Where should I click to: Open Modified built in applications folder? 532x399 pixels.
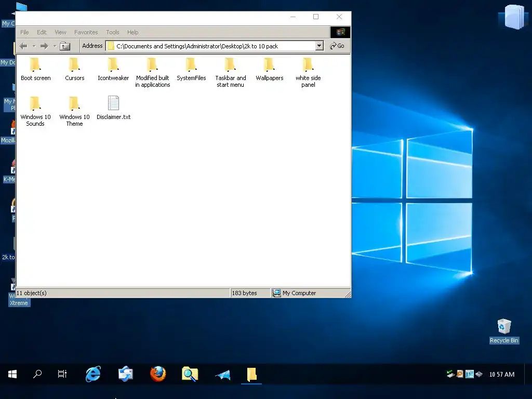[152, 73]
